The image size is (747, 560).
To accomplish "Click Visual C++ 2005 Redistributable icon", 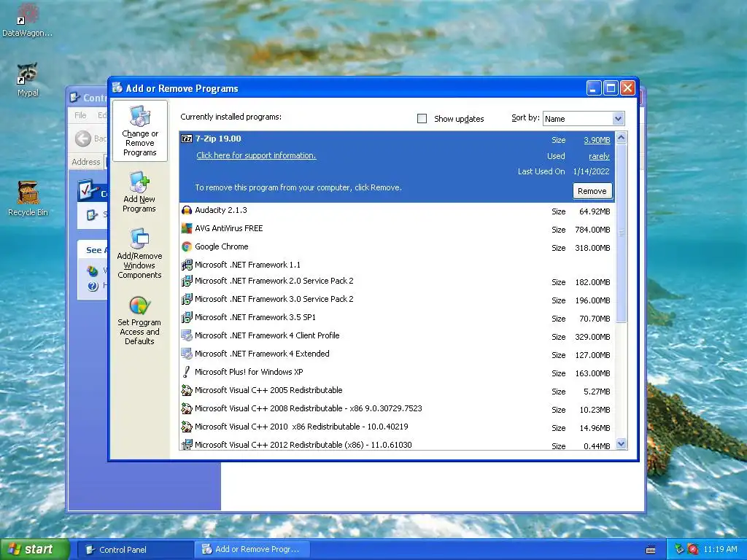I will tap(187, 390).
